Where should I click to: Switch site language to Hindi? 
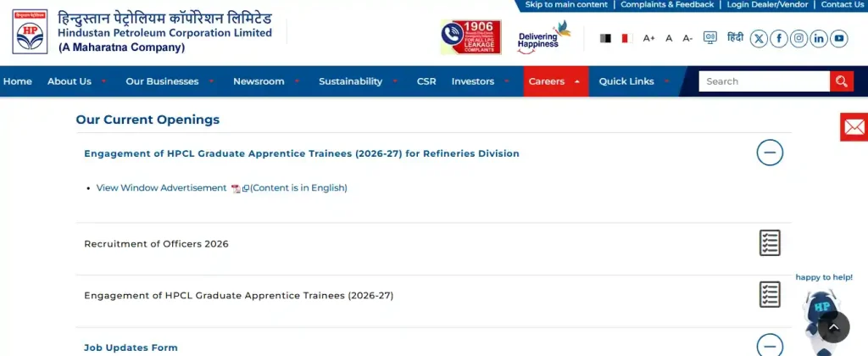click(x=735, y=38)
